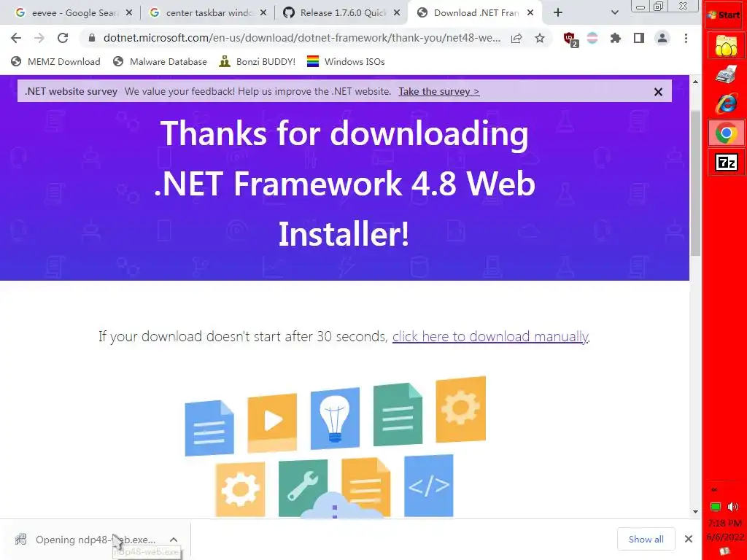The height and width of the screenshot is (560, 747).
Task: Expand the ndp48-web.exe download options chevron
Action: tap(174, 540)
